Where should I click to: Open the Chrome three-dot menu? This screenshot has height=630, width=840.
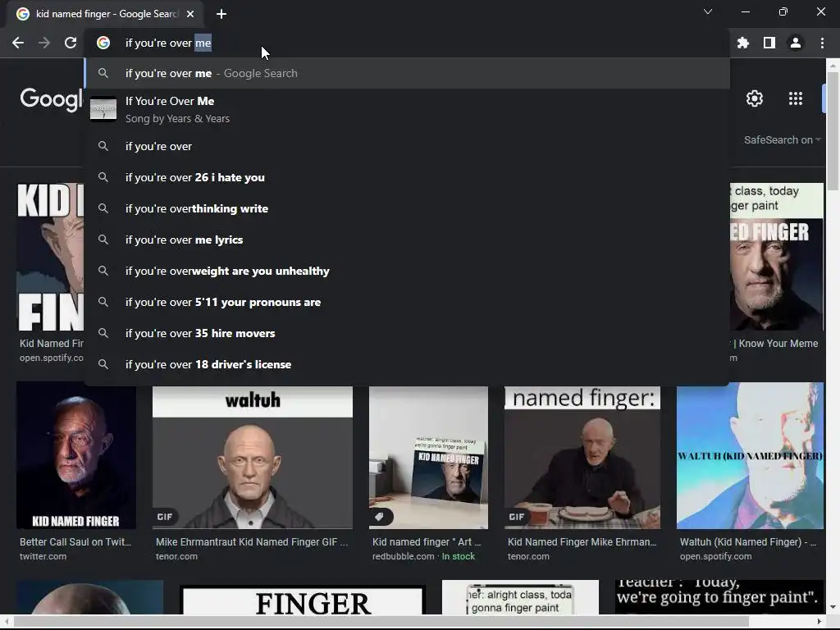click(822, 43)
